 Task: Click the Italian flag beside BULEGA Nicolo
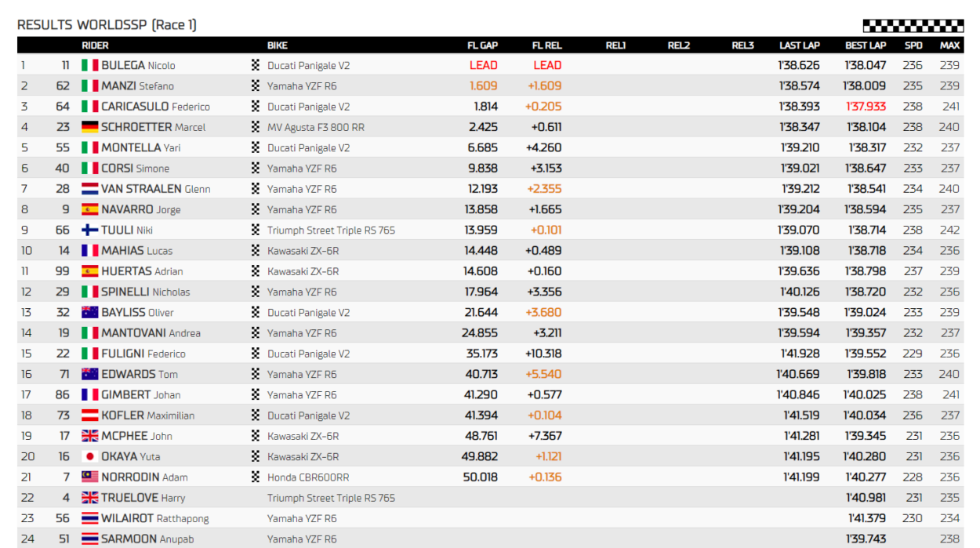(x=89, y=65)
